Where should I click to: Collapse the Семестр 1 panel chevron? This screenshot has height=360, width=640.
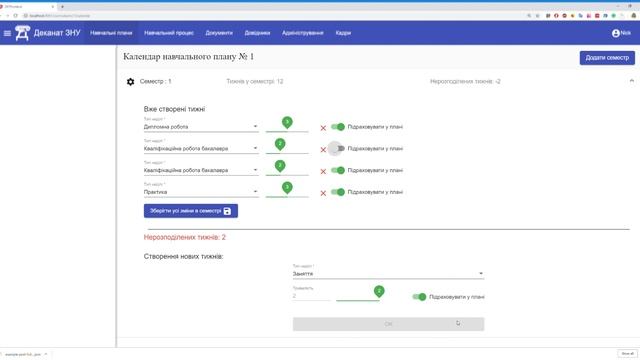tap(631, 81)
